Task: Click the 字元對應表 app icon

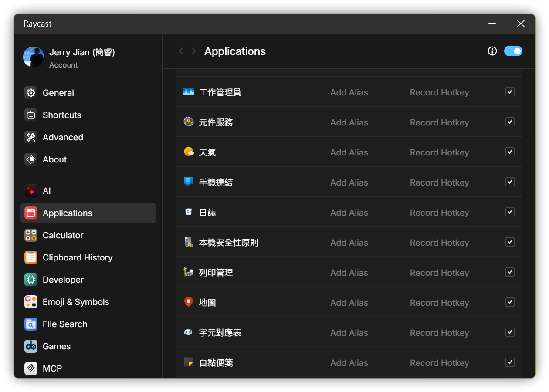Action: [189, 332]
